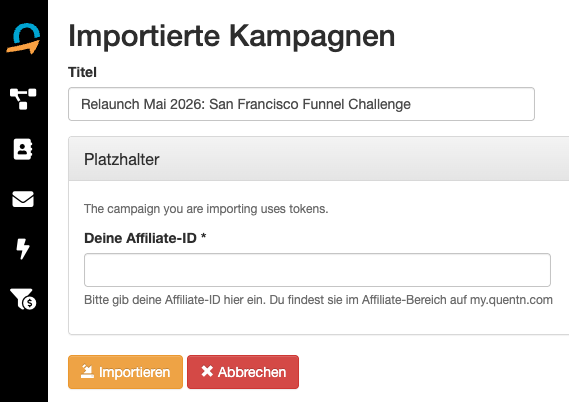
Task: Open the campaigns flowchart icon in sidebar
Action: pyautogui.click(x=23, y=99)
